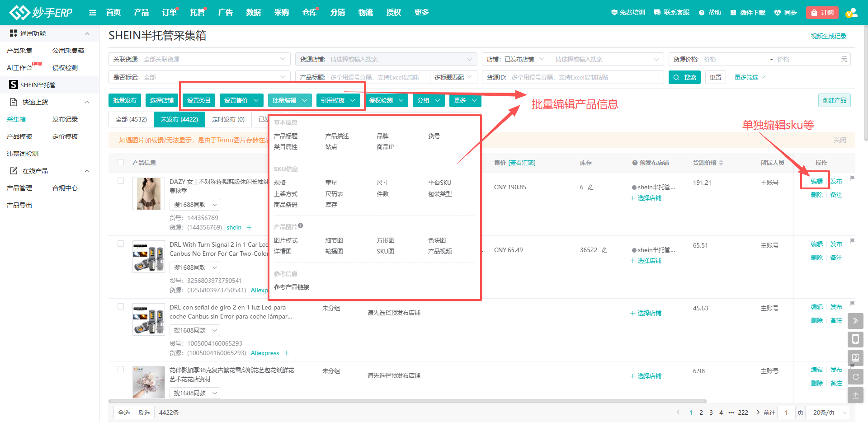Screen dimensions: 868x422
Task: Switch to the 全部 (4532) tab
Action: pyautogui.click(x=131, y=119)
